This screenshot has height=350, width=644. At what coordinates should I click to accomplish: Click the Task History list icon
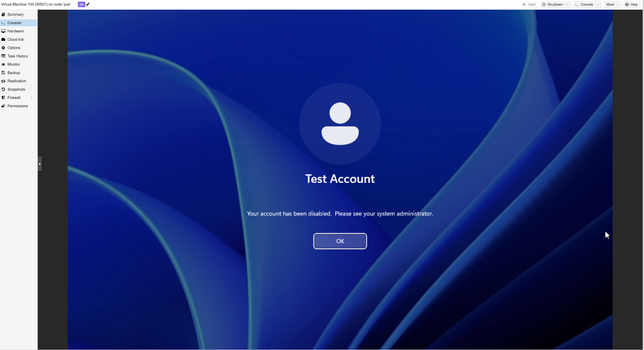point(3,56)
